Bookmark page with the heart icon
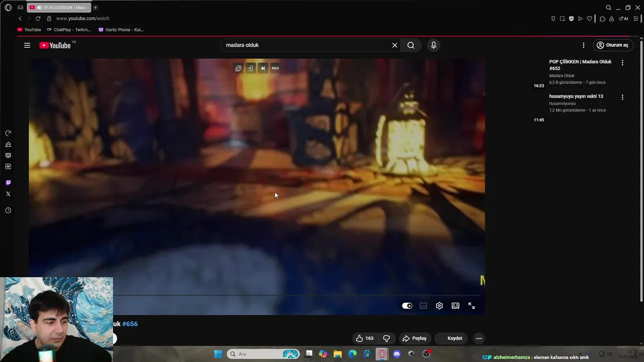The height and width of the screenshot is (362, 644). tap(590, 19)
